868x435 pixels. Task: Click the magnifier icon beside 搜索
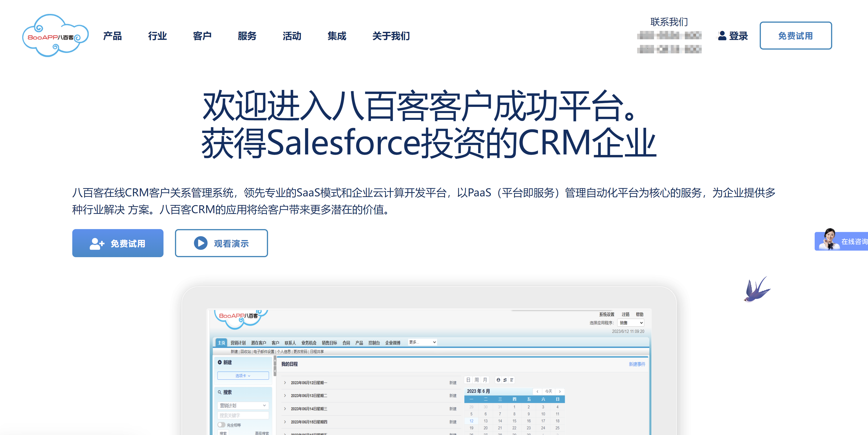(219, 392)
